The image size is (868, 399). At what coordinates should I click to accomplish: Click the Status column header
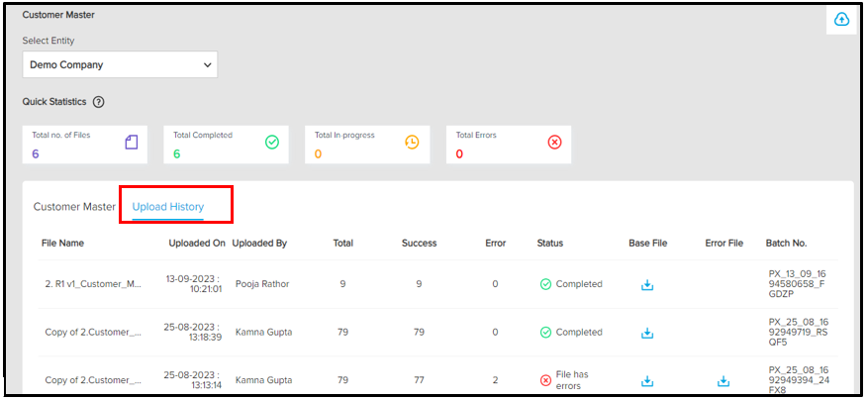pyautogui.click(x=549, y=243)
